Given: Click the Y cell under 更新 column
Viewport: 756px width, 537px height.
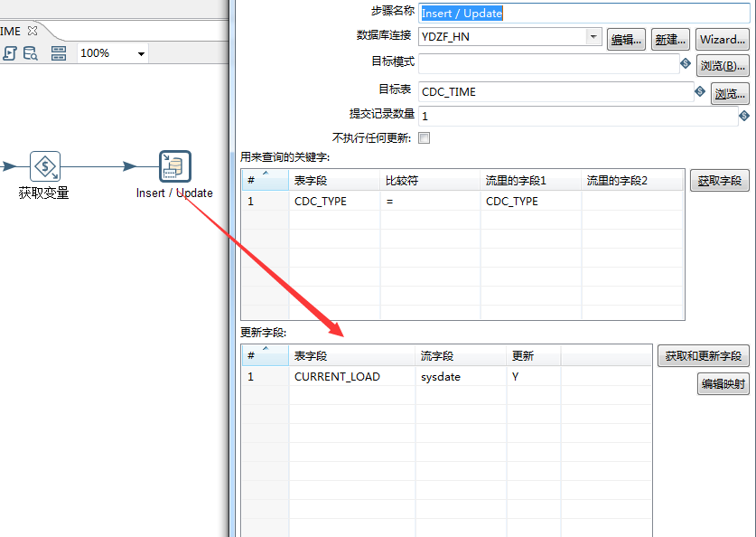Looking at the screenshot, I should coord(534,376).
